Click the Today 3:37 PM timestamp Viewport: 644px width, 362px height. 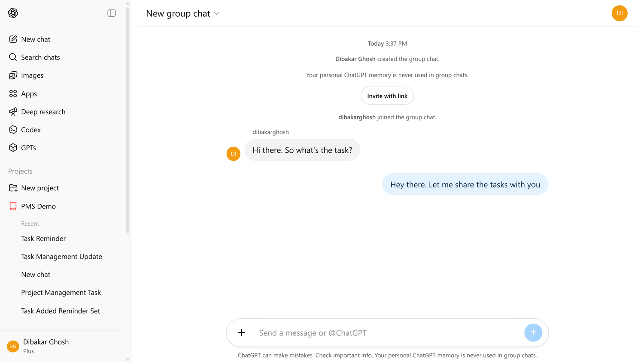click(387, 44)
